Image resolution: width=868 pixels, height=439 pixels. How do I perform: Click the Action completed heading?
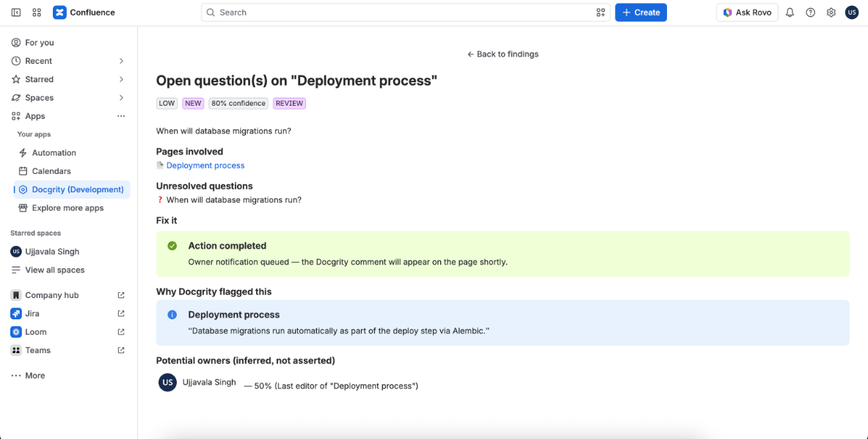point(227,246)
